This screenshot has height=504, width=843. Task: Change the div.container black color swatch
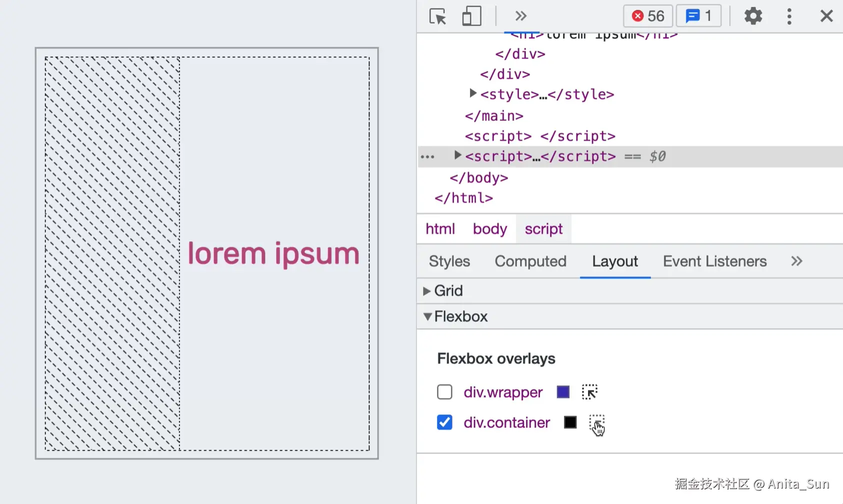point(570,423)
